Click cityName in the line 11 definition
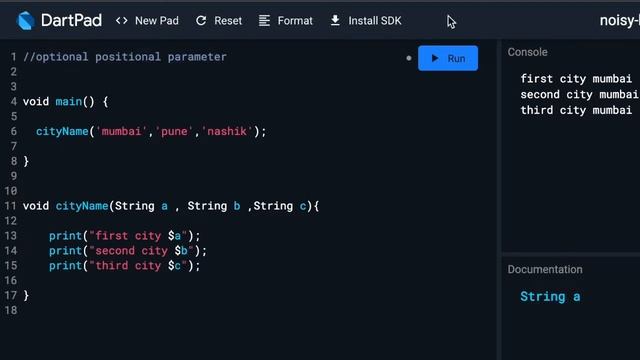 82,206
